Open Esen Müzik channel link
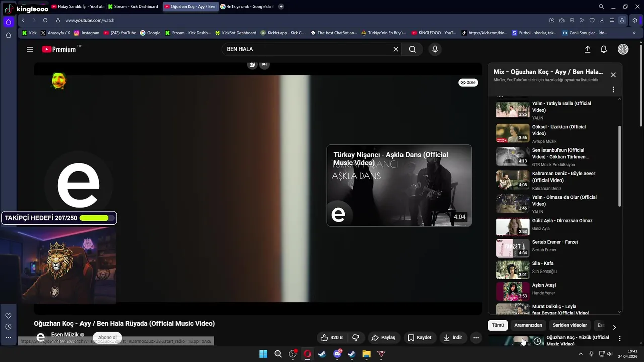644x362 pixels. click(65, 334)
